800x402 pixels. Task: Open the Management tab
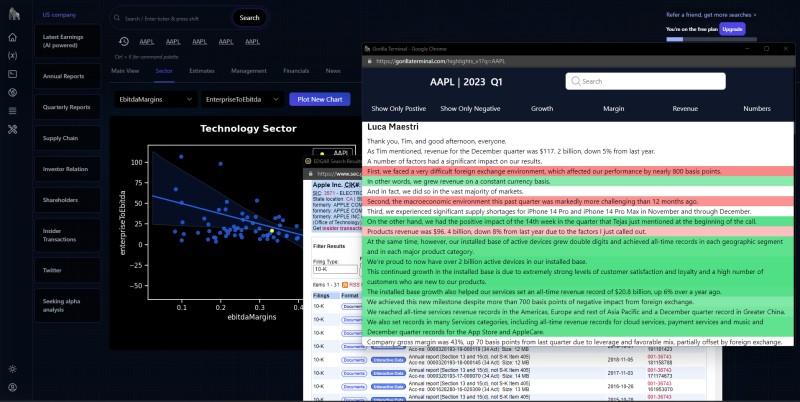[x=248, y=71]
